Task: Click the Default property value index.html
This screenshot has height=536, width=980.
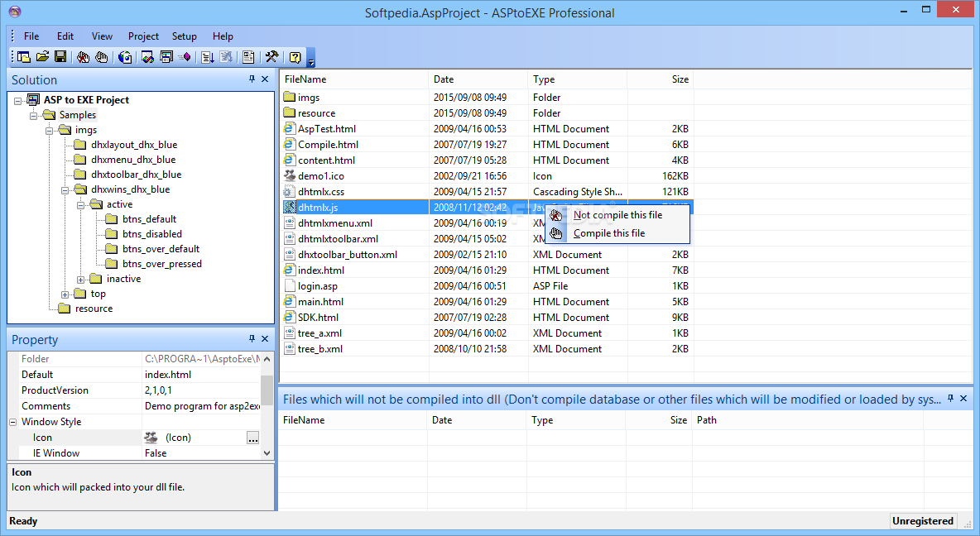Action: tap(201, 375)
